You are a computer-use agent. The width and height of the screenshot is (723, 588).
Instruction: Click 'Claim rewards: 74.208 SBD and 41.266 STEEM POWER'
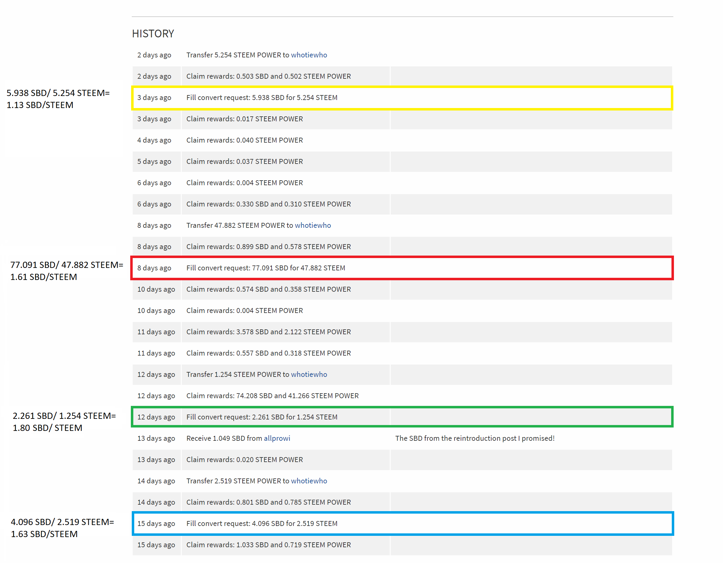click(272, 396)
